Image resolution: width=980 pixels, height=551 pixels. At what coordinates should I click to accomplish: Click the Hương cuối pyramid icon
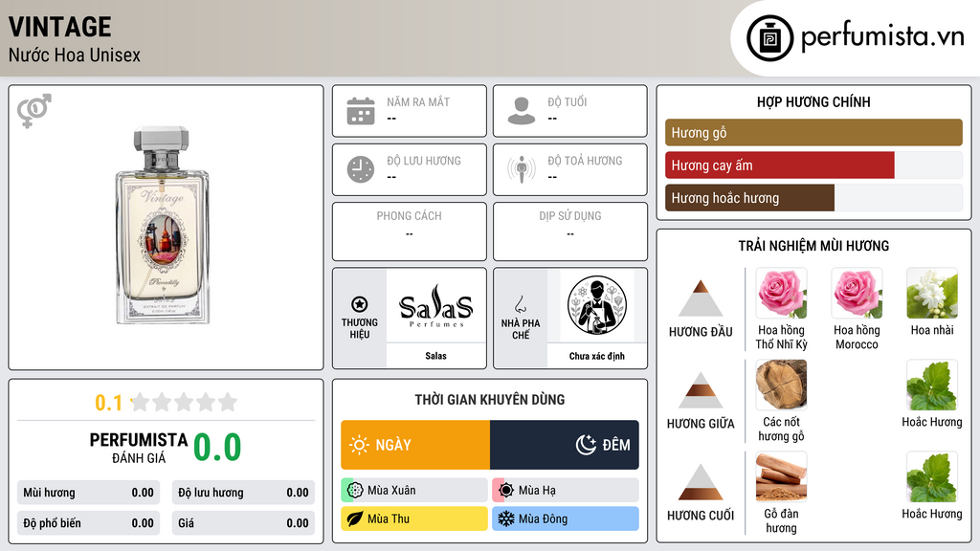701,482
